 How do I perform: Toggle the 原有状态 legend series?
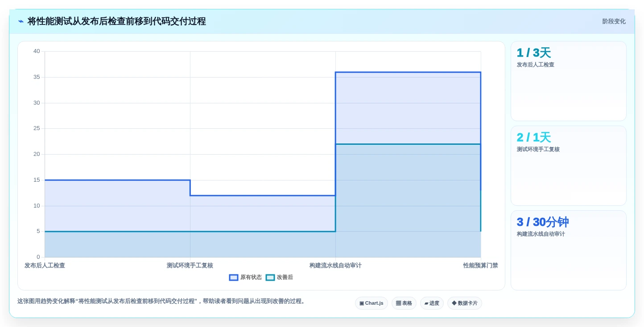[245, 277]
